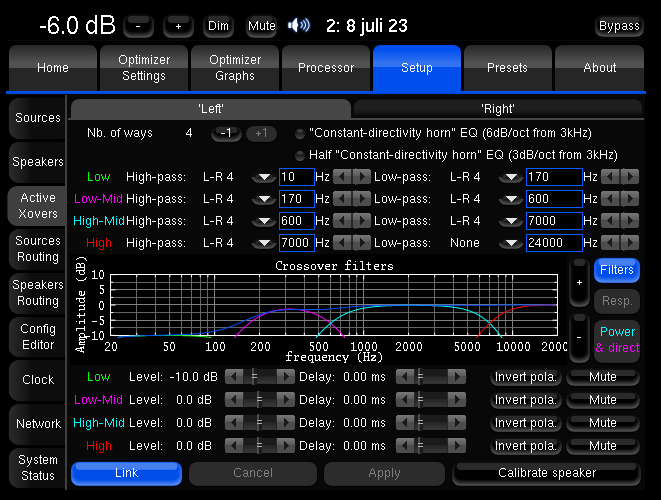Toggle the Mute button in the top bar
This screenshot has height=500, width=661.
262,26
